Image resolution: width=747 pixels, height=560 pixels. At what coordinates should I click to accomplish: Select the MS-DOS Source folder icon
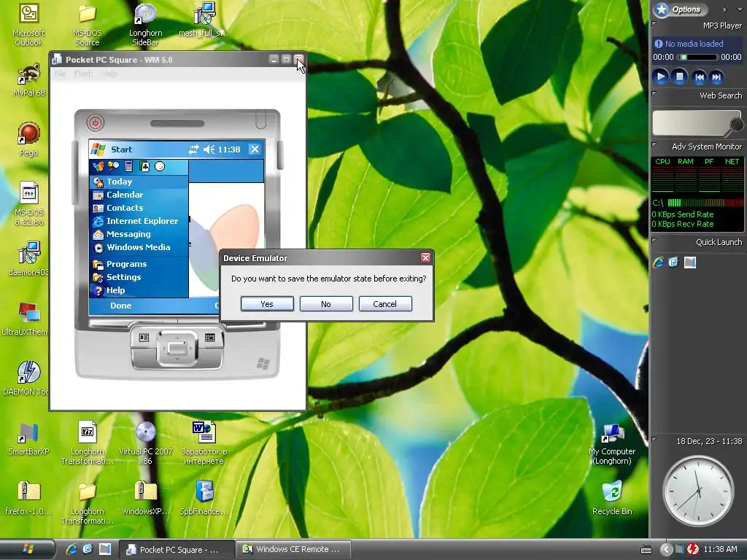point(88,25)
